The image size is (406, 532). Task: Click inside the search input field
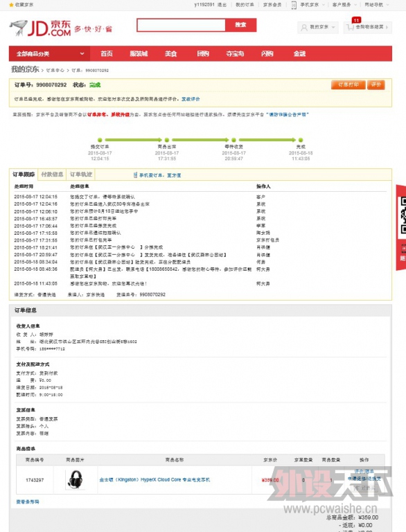click(x=182, y=25)
